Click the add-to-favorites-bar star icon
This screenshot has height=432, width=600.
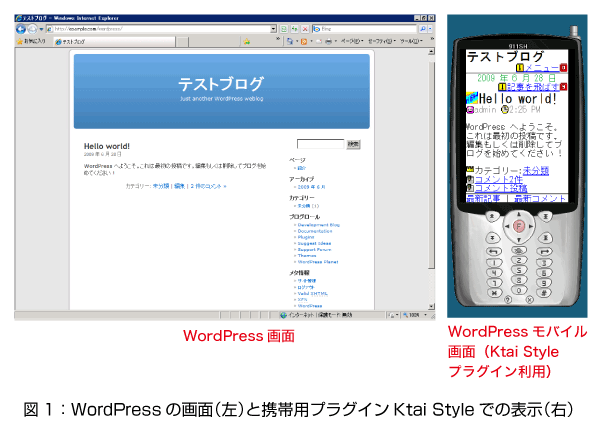tap(247, 41)
